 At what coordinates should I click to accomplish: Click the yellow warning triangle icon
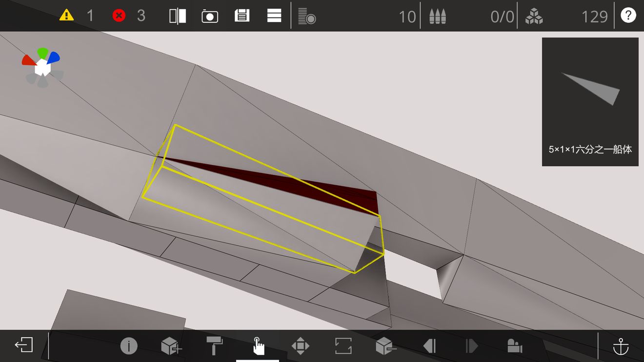pos(66,16)
